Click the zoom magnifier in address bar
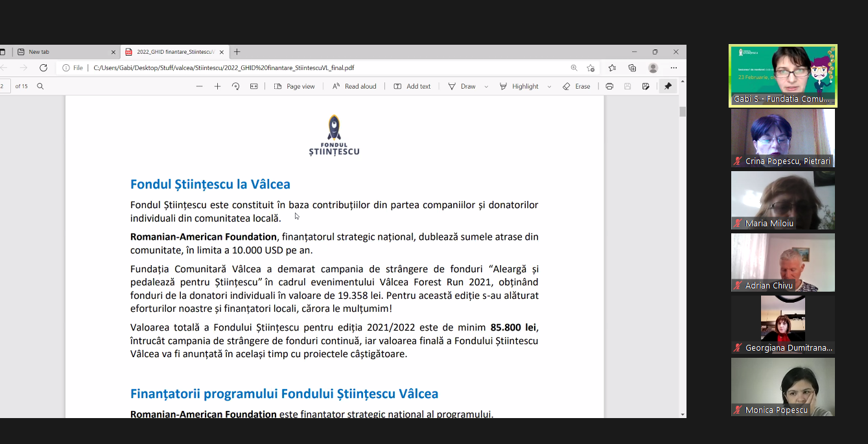The image size is (868, 444). coord(574,67)
